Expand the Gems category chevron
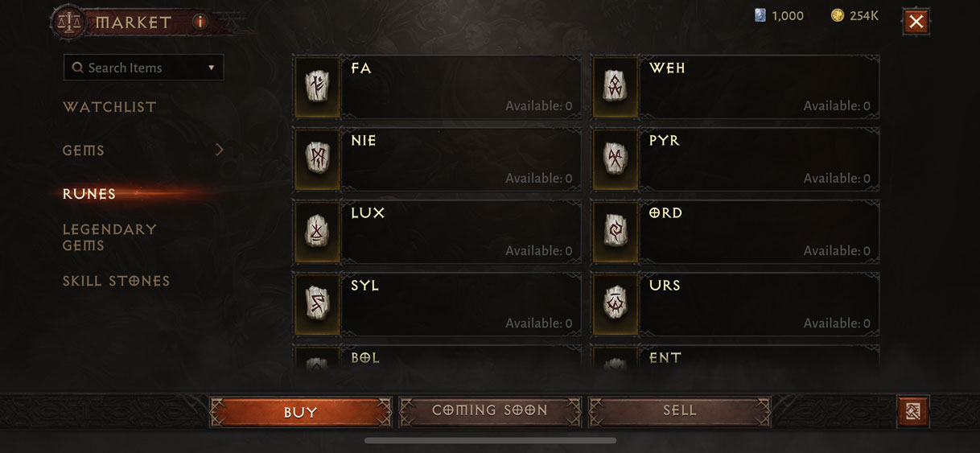The image size is (980, 453). (219, 150)
